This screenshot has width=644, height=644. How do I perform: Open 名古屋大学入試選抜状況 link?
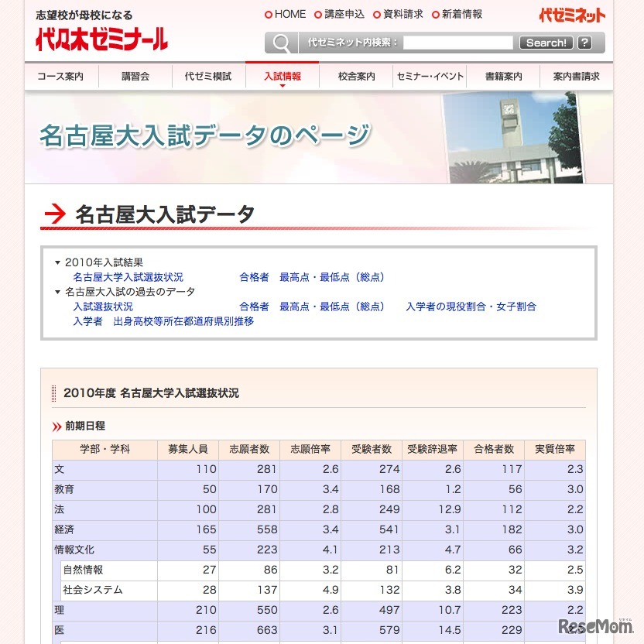128,277
